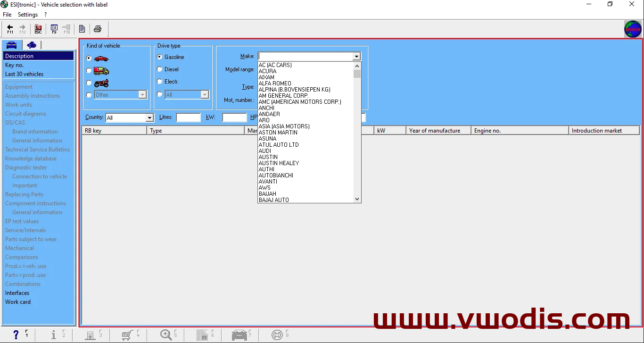Click the ESC exit toolbar icon

38,29
